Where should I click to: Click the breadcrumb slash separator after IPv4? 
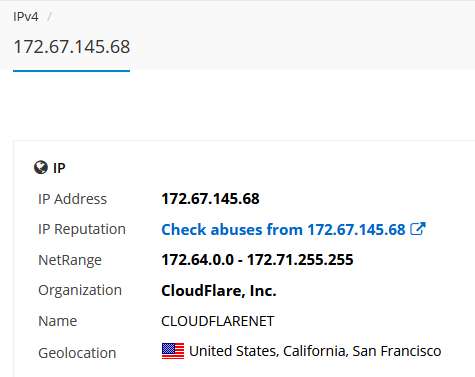pos(49,17)
